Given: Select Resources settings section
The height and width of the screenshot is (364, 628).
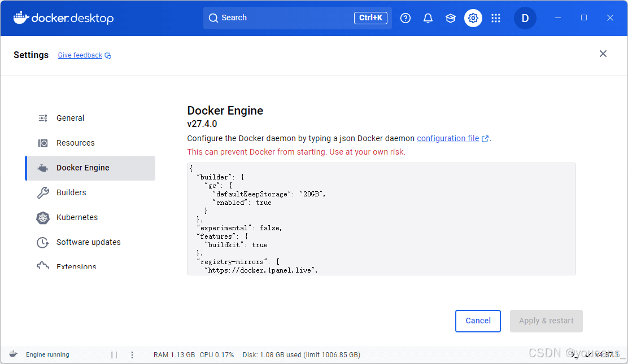Looking at the screenshot, I should (x=90, y=143).
